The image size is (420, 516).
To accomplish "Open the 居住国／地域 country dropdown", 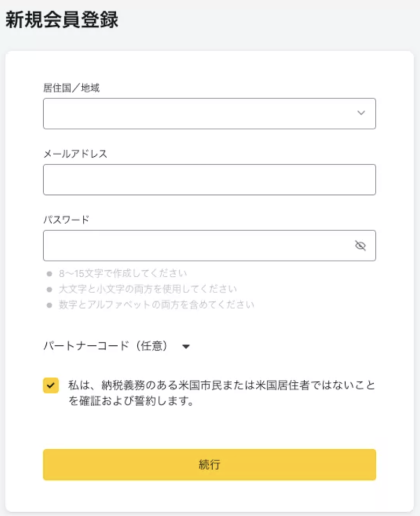I will tap(209, 114).
